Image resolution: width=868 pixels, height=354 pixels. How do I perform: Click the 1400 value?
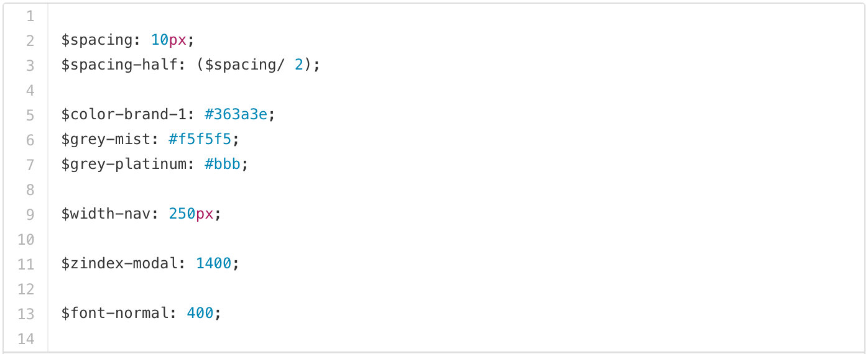[x=213, y=264]
